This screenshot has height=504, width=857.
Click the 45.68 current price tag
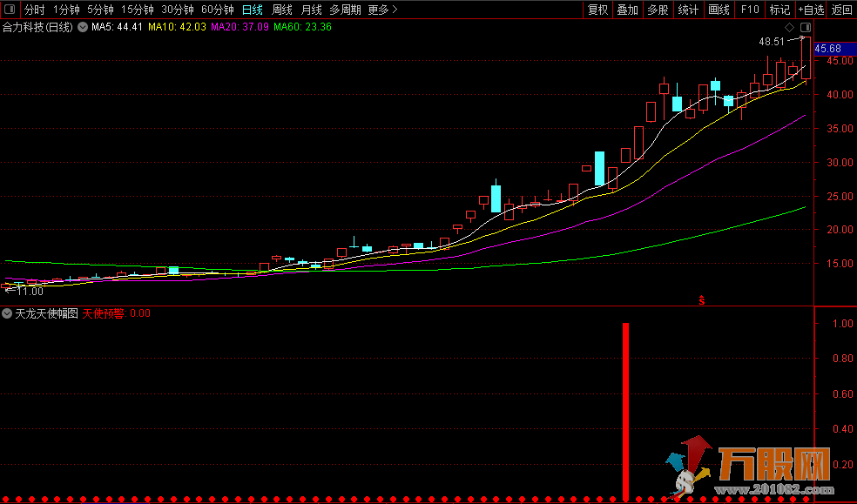click(834, 49)
